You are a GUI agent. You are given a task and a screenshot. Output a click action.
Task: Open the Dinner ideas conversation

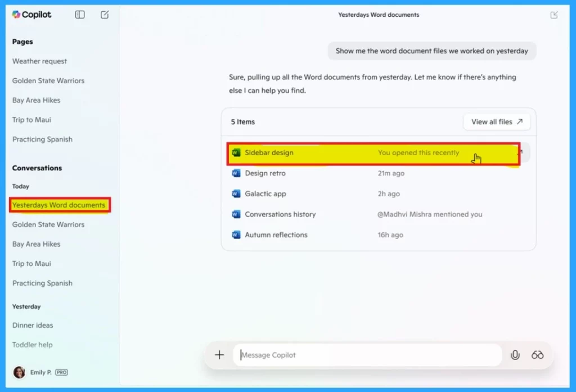33,325
